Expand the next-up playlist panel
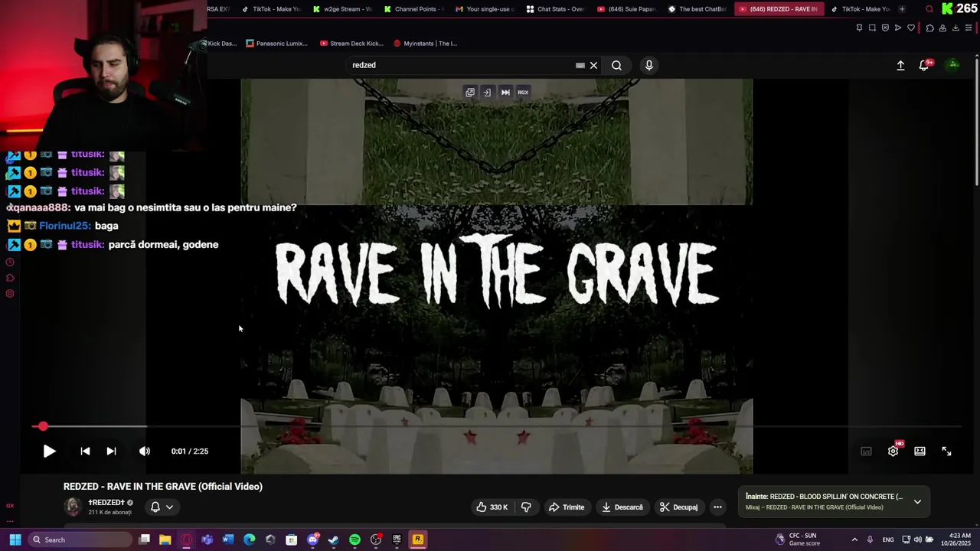 917,502
